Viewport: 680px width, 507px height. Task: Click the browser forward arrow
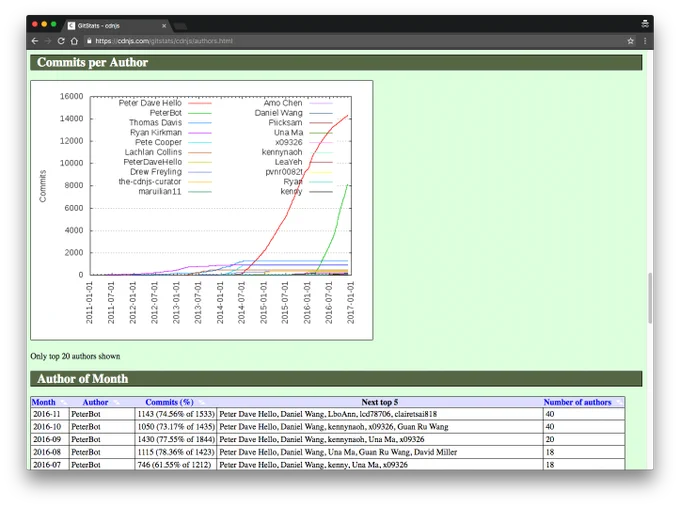pyautogui.click(x=48, y=41)
